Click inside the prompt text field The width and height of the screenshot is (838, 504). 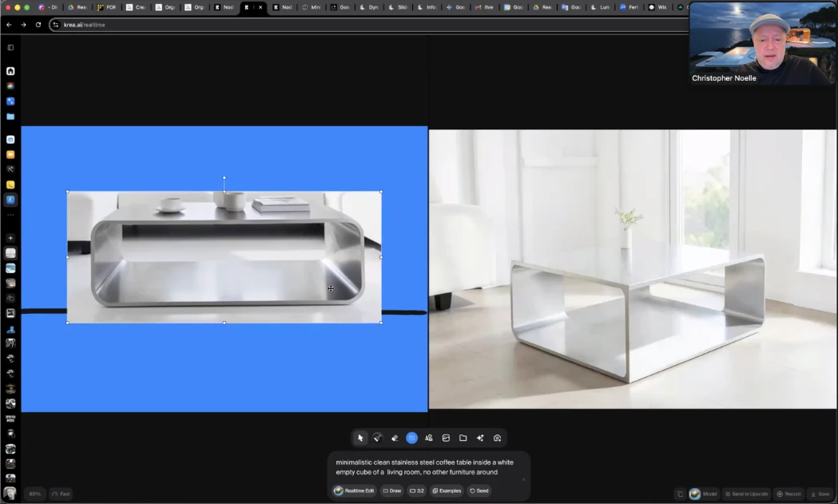427,467
